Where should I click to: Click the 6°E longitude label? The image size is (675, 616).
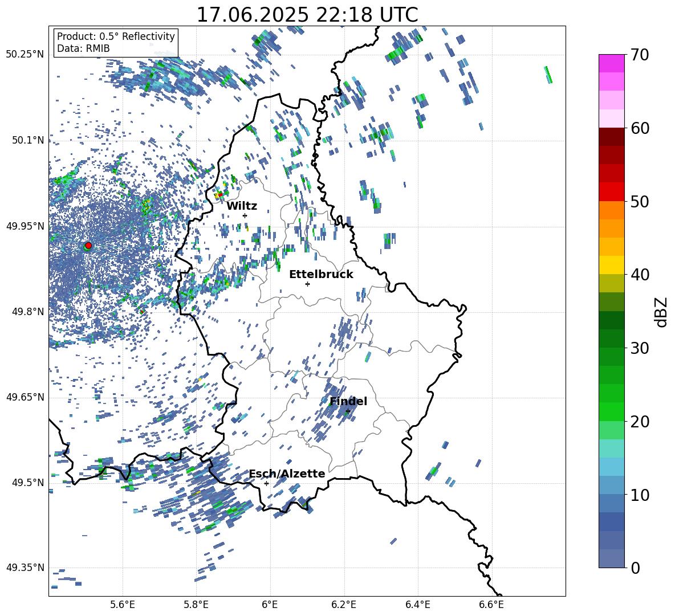pyautogui.click(x=270, y=605)
